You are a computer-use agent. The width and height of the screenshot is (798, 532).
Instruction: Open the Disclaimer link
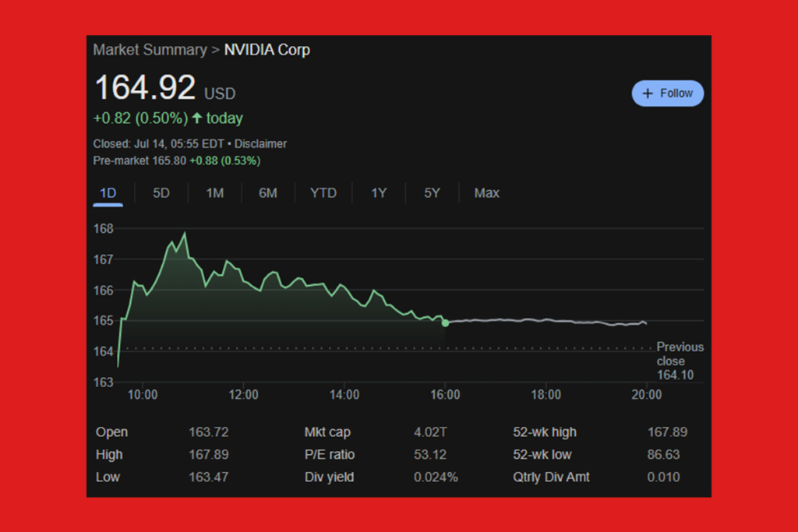(x=260, y=143)
